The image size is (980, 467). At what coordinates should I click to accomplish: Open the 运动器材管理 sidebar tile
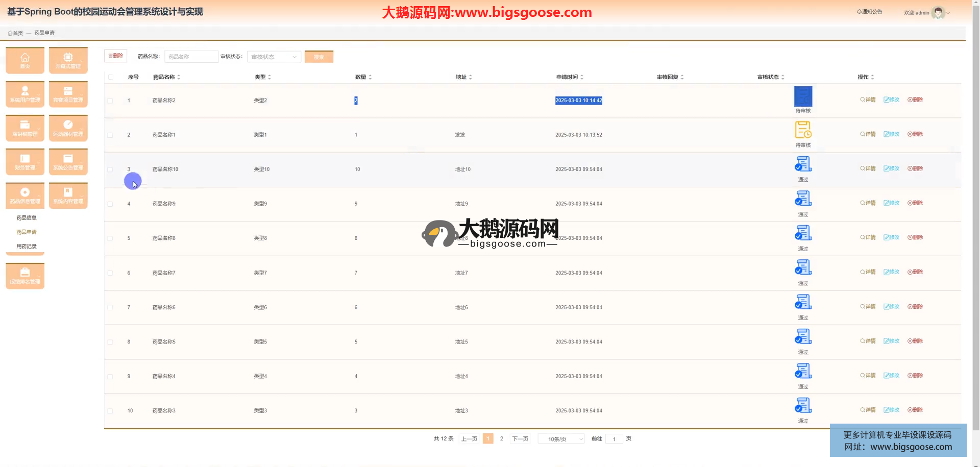(x=68, y=128)
